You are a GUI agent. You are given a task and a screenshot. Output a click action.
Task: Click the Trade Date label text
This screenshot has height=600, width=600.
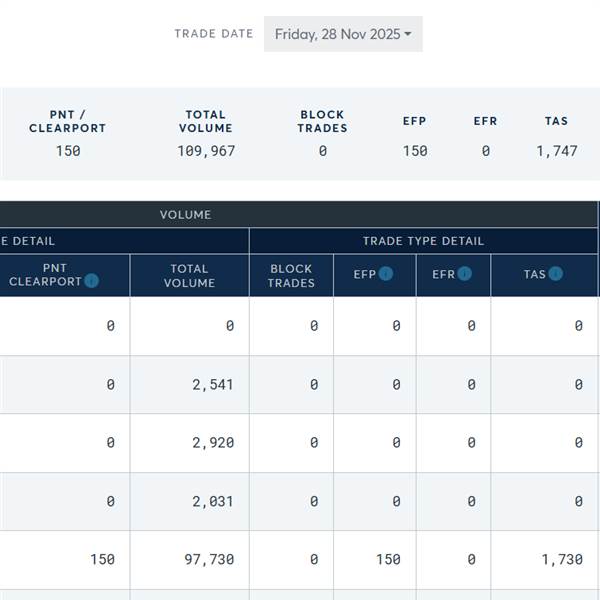214,34
